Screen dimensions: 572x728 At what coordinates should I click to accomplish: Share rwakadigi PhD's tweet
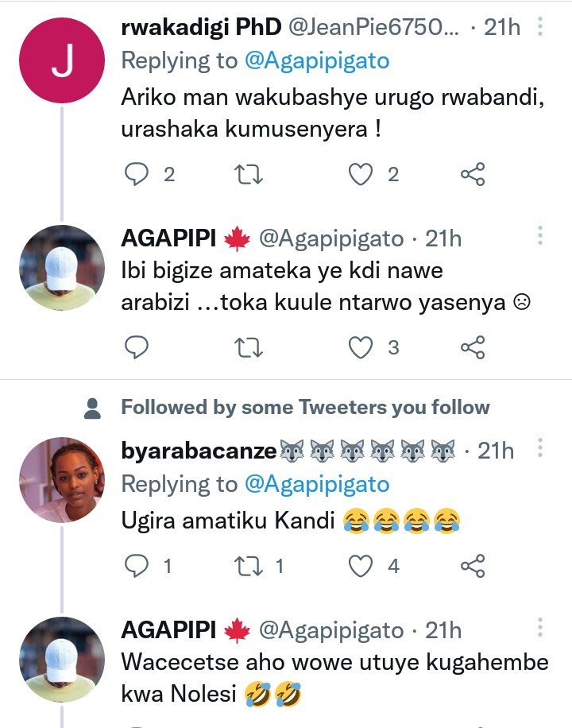click(x=473, y=174)
